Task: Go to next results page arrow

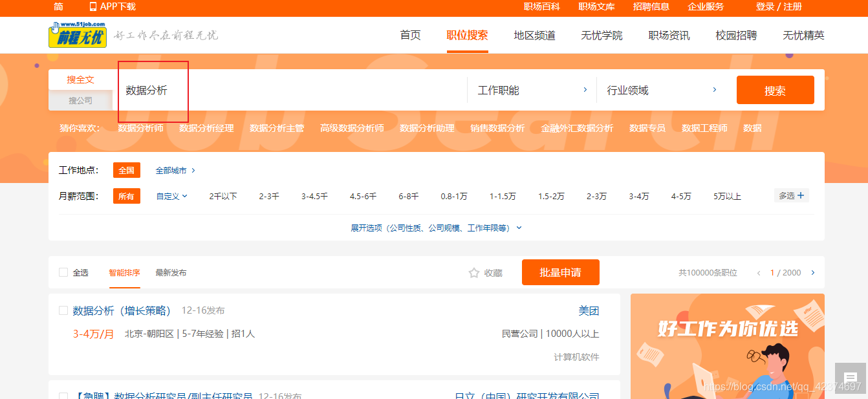Action: (x=813, y=273)
